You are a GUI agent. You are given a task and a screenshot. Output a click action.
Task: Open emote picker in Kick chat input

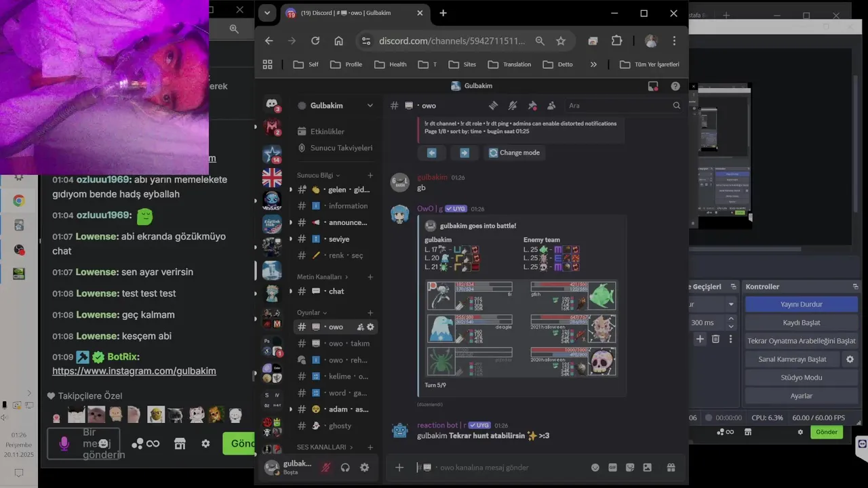(103, 443)
